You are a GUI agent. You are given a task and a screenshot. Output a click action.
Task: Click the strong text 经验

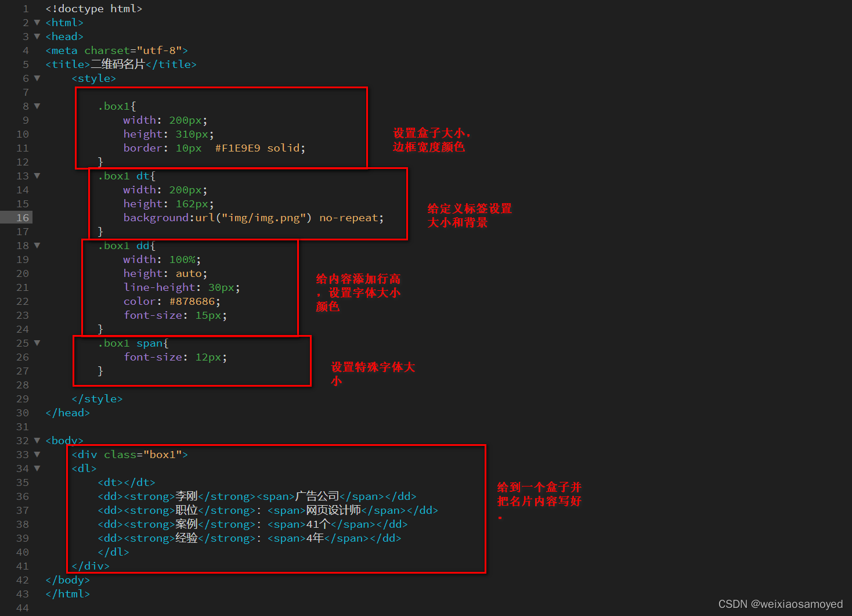pos(187,538)
